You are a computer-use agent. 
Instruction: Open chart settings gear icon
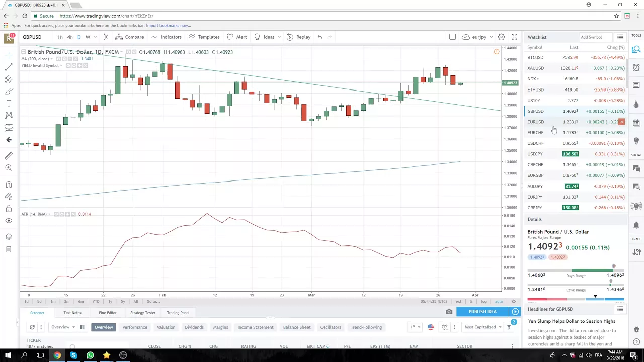[501, 37]
